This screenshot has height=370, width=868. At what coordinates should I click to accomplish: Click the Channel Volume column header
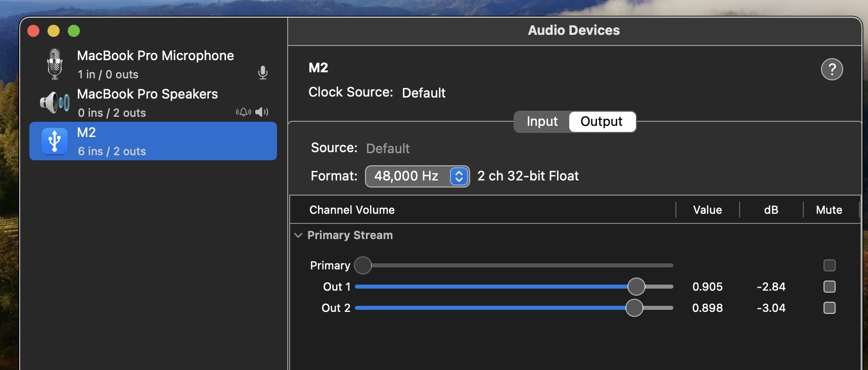[352, 210]
